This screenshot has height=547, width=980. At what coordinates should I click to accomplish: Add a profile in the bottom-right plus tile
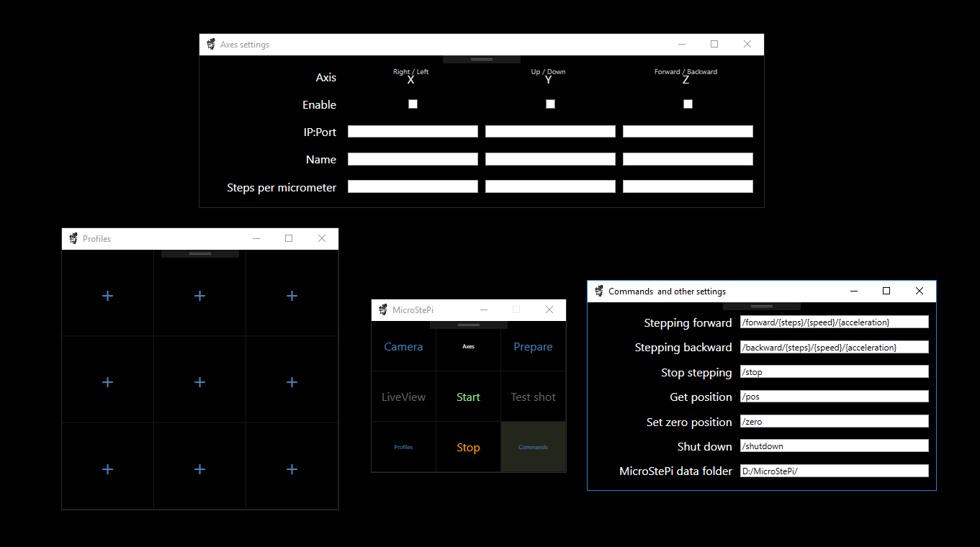point(292,469)
